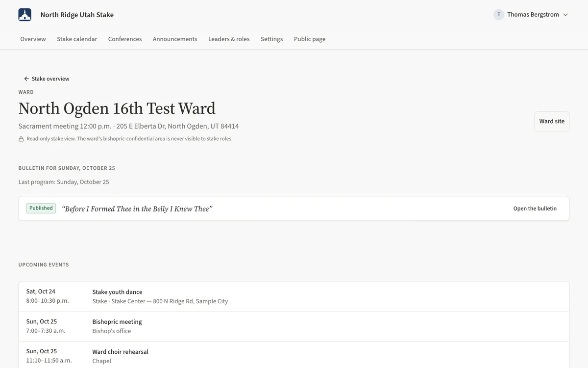
Task: Click the North Ridge Utah Stake chapel logo
Action: [25, 15]
